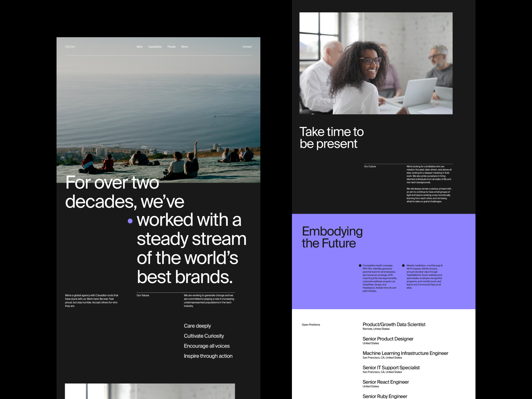Select the Machine Learning Infrastructure Engineer role
This screenshot has width=532, height=399.
coord(405,353)
